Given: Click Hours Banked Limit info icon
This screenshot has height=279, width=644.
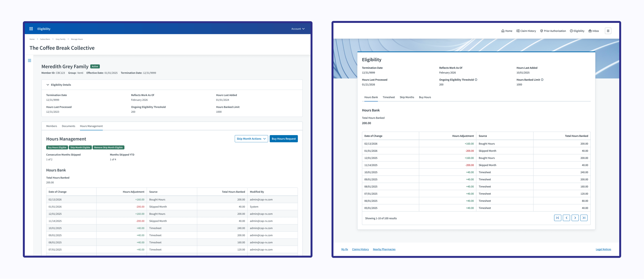Looking at the screenshot, I should 542,80.
